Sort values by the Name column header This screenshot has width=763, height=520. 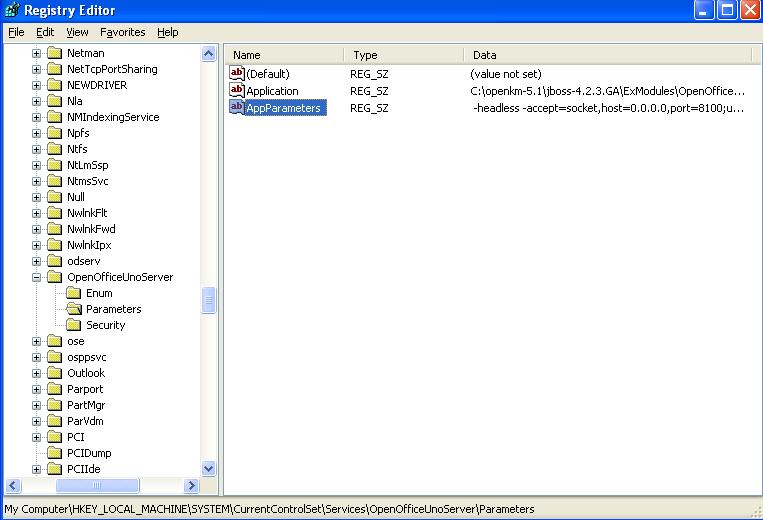pyautogui.click(x=285, y=55)
